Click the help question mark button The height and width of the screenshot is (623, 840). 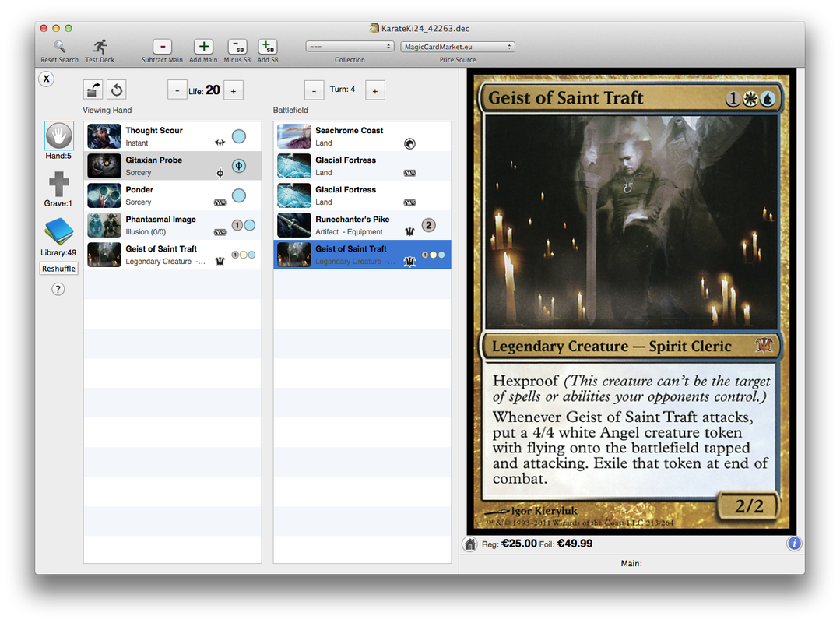click(58, 290)
